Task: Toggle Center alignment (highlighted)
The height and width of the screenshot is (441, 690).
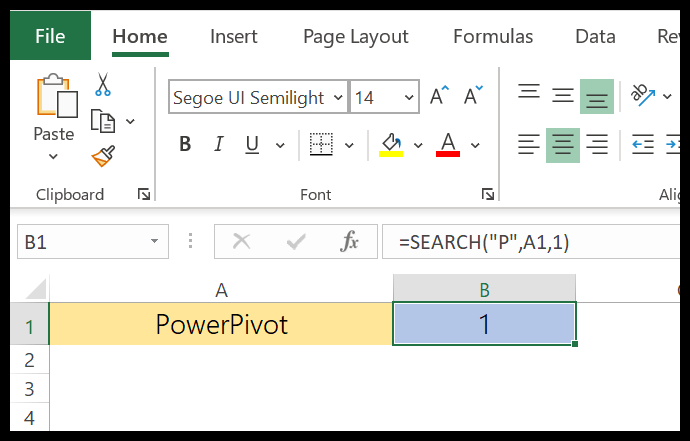Action: pos(563,145)
